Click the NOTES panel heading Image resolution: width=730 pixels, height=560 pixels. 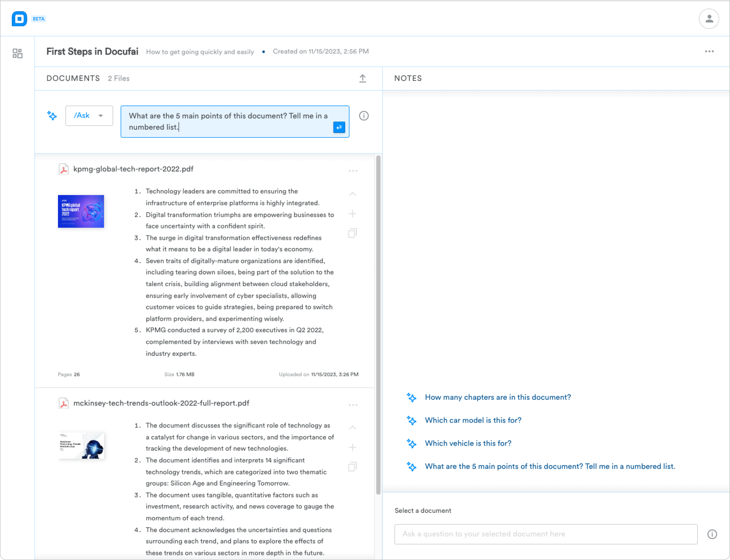[x=408, y=78]
